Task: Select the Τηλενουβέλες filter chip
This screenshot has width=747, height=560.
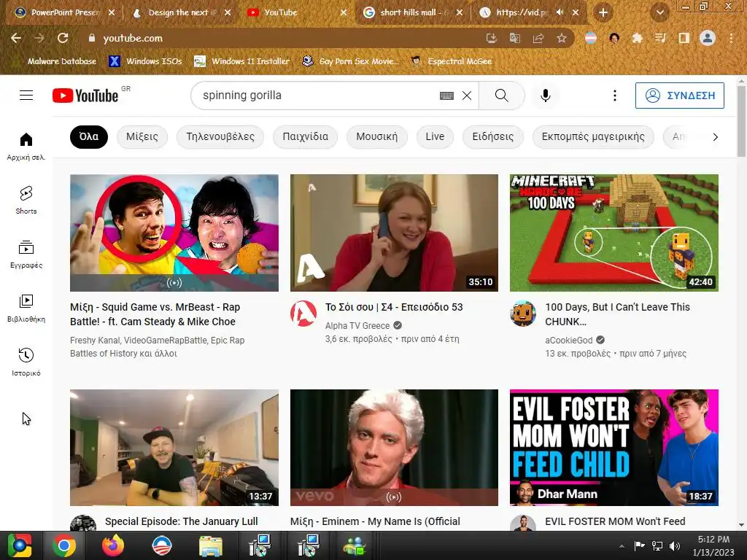Action: pyautogui.click(x=220, y=136)
